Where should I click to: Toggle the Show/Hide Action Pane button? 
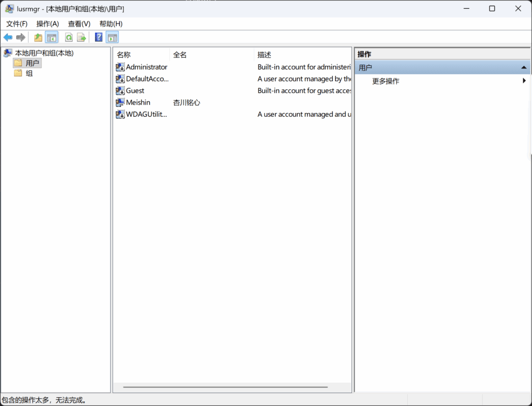tap(112, 37)
